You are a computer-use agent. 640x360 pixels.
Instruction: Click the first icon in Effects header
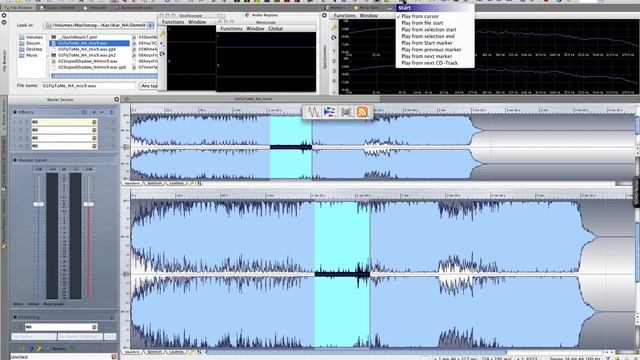click(x=84, y=112)
